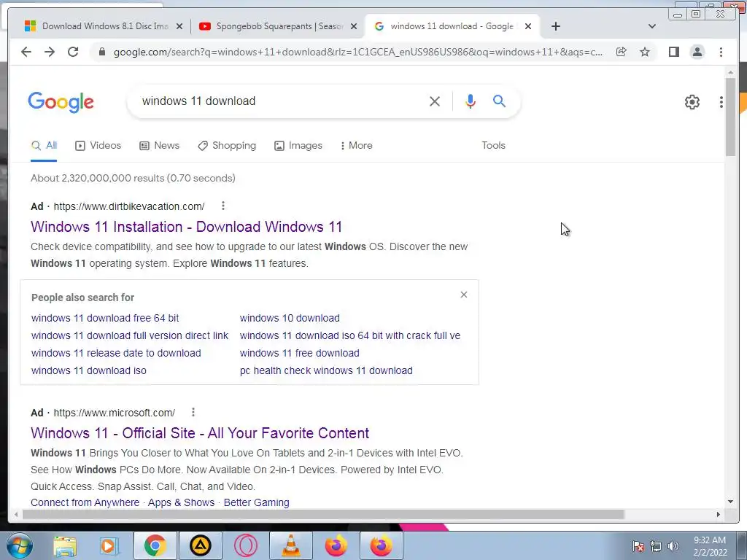Click the vertical scrollbar thumb
Screen dimensions: 747x560
click(730, 117)
